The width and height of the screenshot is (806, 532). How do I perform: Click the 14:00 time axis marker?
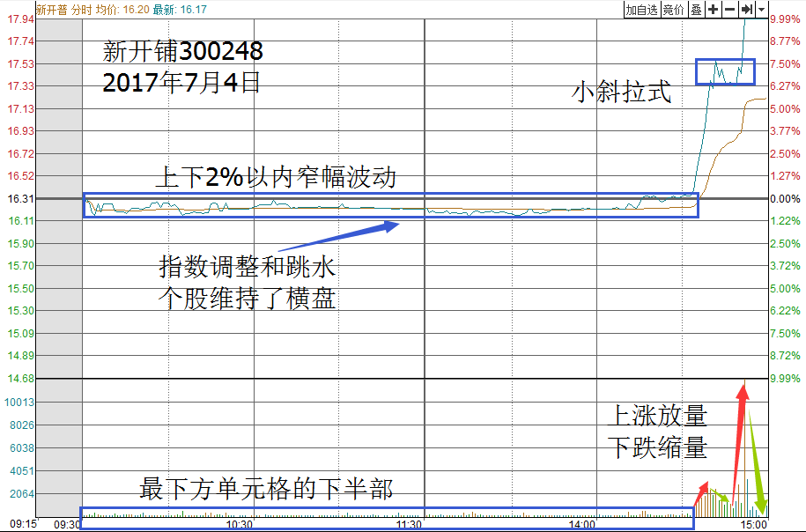pyautogui.click(x=581, y=524)
